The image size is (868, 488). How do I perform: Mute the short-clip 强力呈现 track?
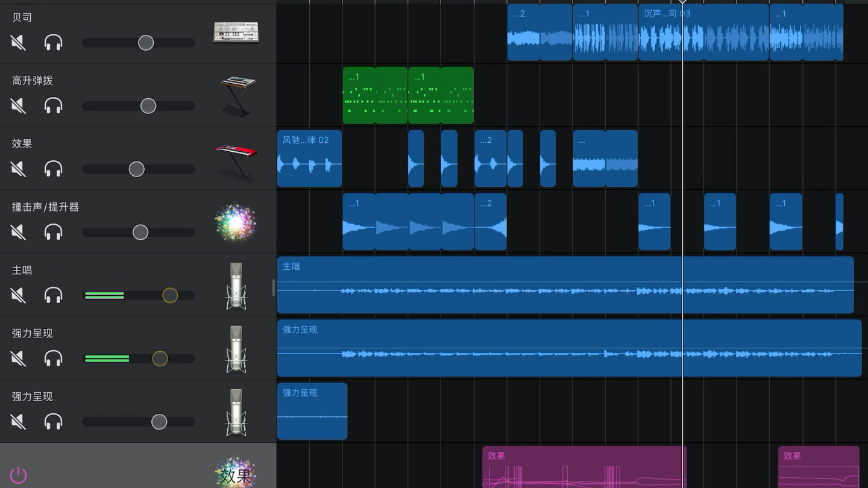18,422
